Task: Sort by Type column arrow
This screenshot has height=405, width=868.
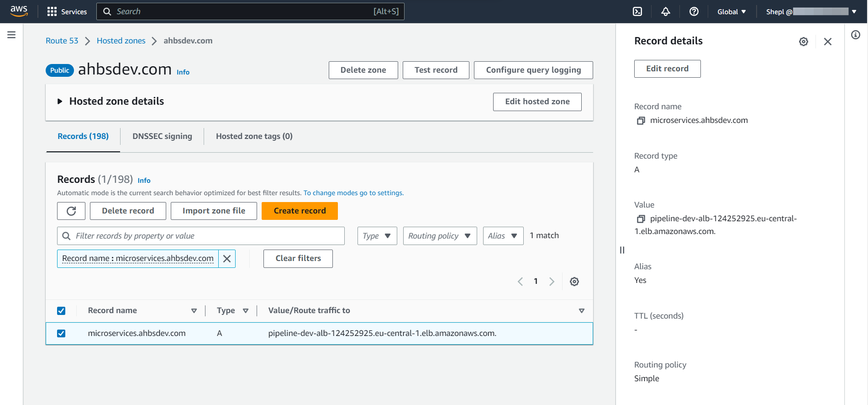Action: [x=246, y=311]
